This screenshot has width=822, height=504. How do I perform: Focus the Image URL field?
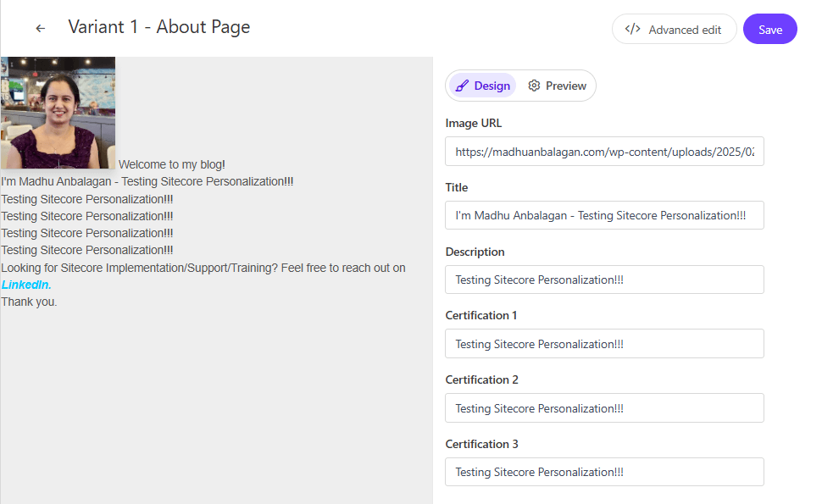604,152
